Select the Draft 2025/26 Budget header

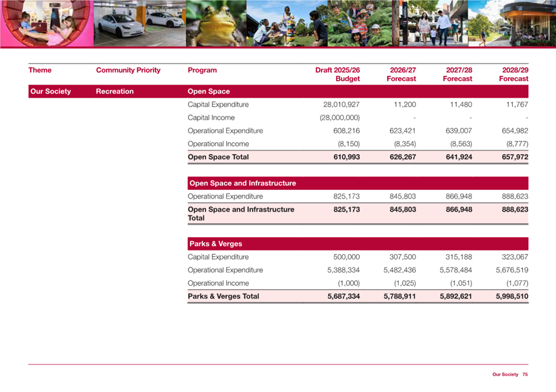tap(338, 75)
